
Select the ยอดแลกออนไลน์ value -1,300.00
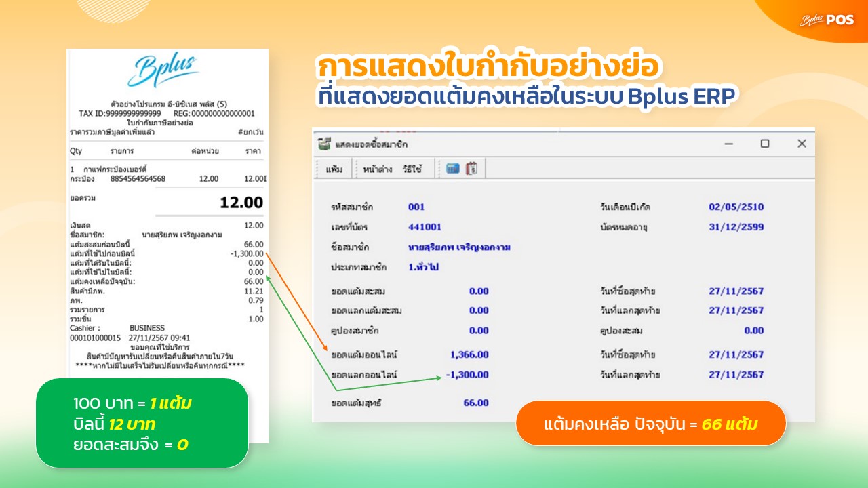[x=467, y=374]
